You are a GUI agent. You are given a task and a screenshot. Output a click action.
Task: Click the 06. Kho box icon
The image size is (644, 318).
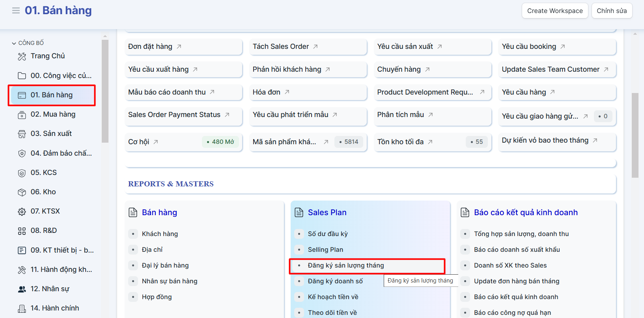[22, 192]
